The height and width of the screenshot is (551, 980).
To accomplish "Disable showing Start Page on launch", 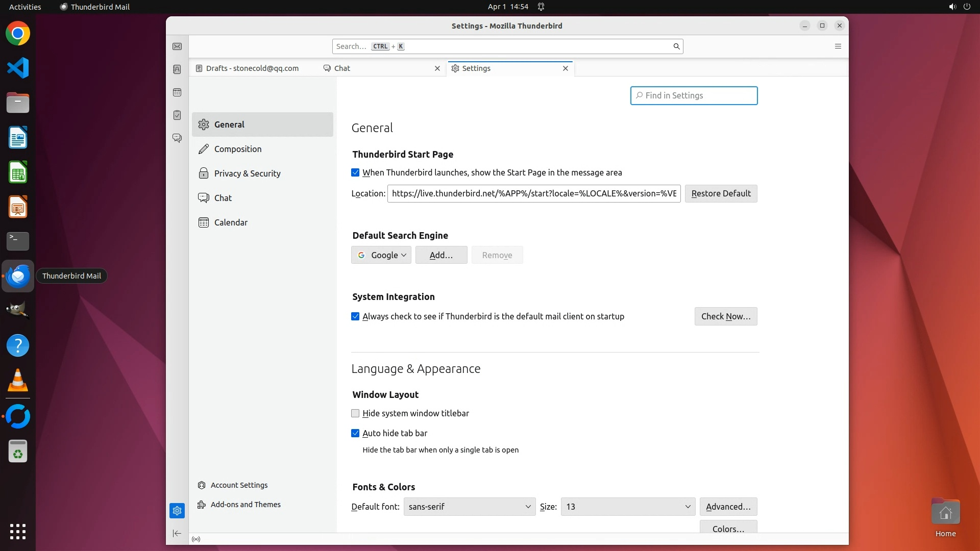I will coord(355,172).
